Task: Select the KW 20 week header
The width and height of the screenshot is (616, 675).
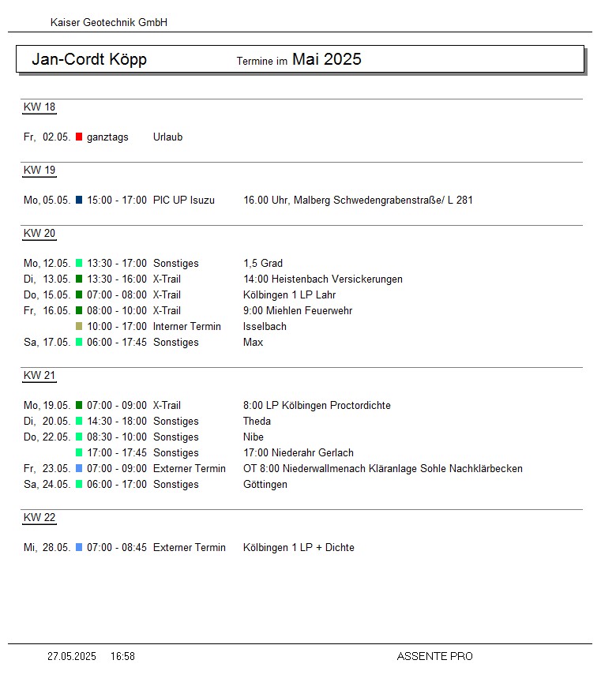Action: 39,234
